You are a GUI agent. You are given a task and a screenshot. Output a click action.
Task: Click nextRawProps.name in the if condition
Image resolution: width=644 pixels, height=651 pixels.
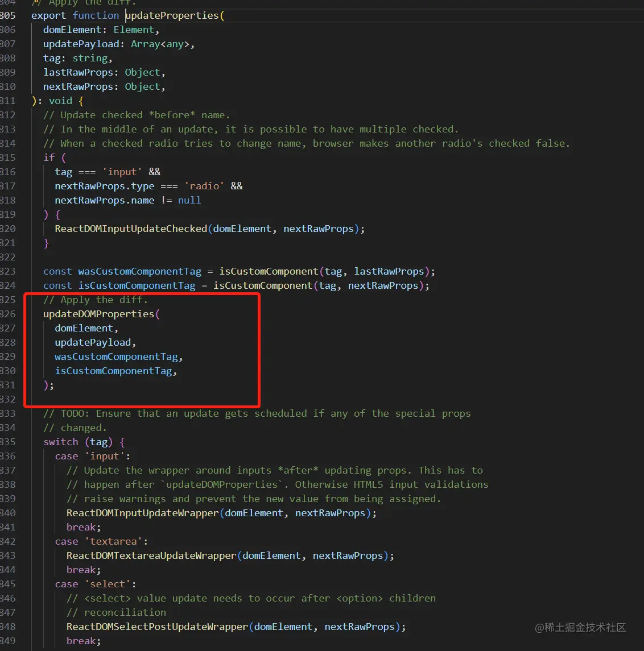pyautogui.click(x=105, y=200)
